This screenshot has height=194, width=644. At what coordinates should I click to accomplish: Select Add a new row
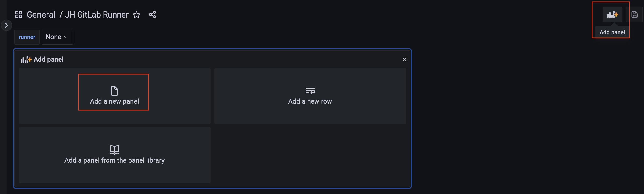(310, 96)
